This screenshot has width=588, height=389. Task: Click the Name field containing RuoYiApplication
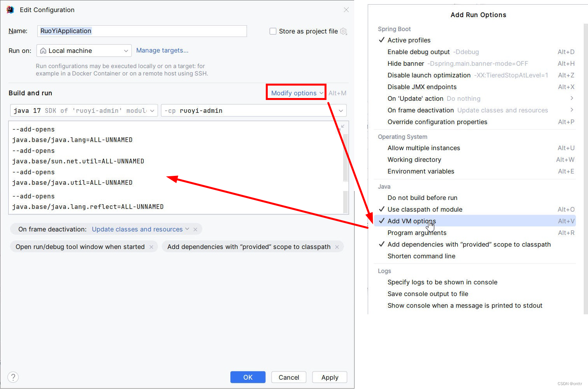click(142, 31)
